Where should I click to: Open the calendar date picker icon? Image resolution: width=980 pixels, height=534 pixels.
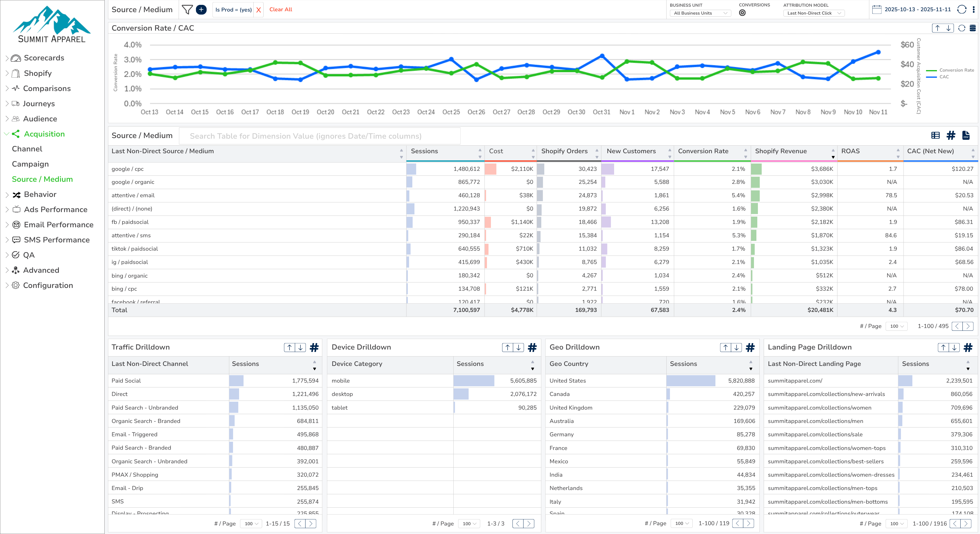877,9
